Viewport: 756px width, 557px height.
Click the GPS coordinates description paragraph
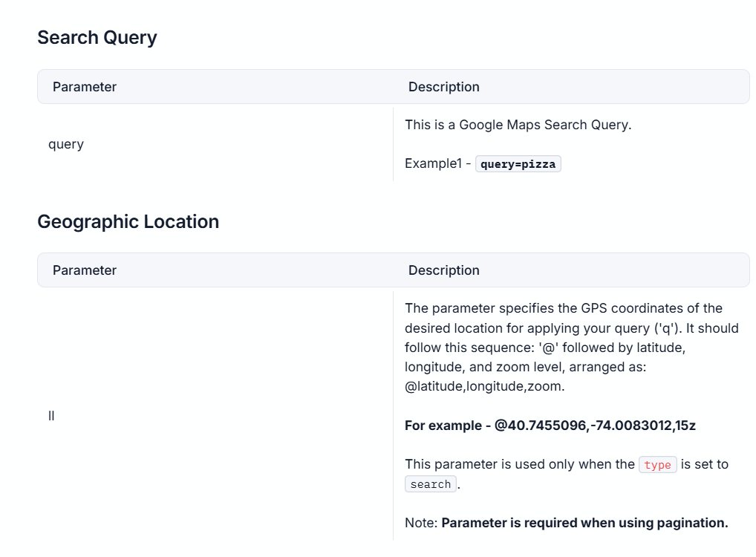[x=570, y=347]
